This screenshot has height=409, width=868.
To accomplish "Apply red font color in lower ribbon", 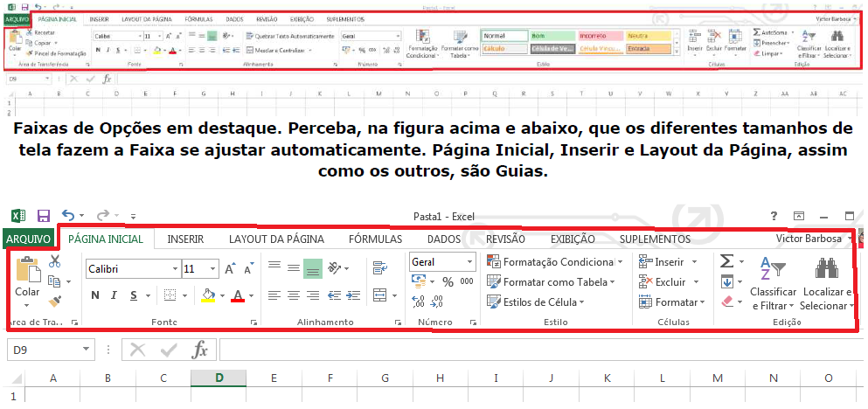I will (238, 295).
